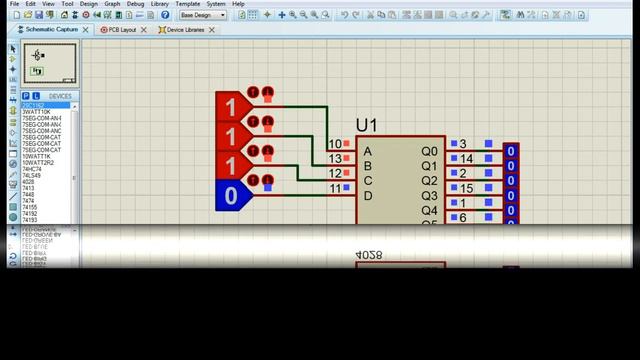Open the Design menu

[89, 4]
